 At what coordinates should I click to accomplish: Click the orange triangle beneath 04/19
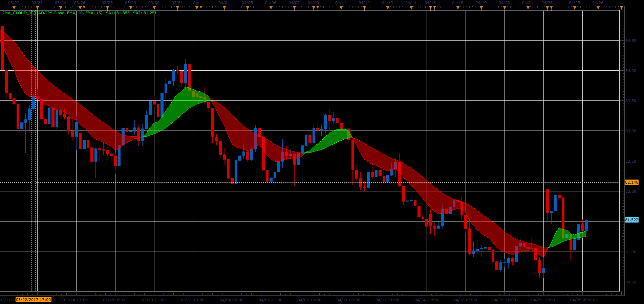pyautogui.click(x=481, y=7)
